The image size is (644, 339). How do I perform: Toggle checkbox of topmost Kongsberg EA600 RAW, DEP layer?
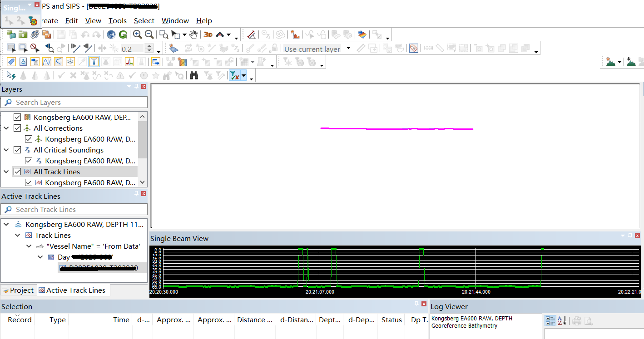click(17, 117)
